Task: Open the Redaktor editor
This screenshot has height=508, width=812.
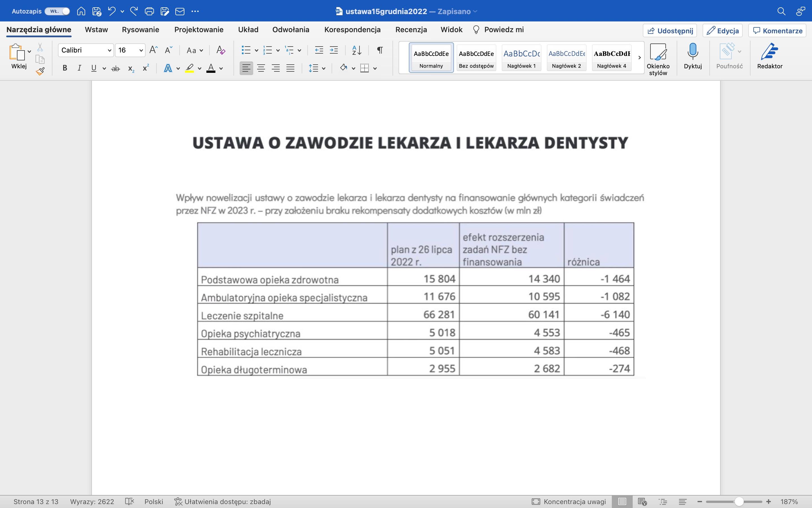Action: click(x=769, y=56)
